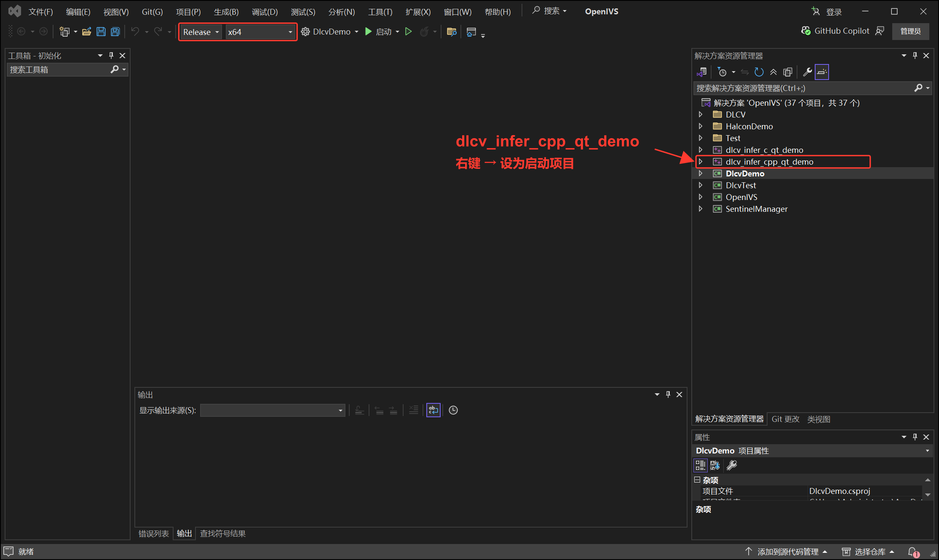Click the 登录 sign-in button
Image resolution: width=939 pixels, height=560 pixels.
coord(827,12)
